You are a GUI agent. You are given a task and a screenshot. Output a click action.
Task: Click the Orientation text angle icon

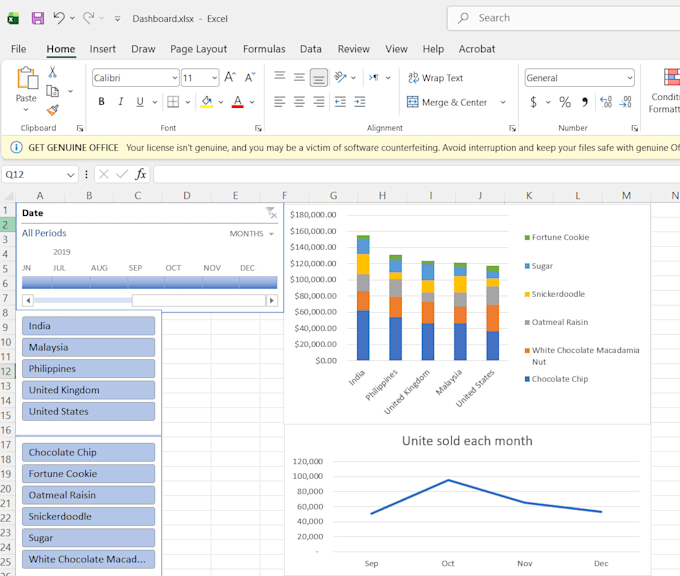[340, 78]
